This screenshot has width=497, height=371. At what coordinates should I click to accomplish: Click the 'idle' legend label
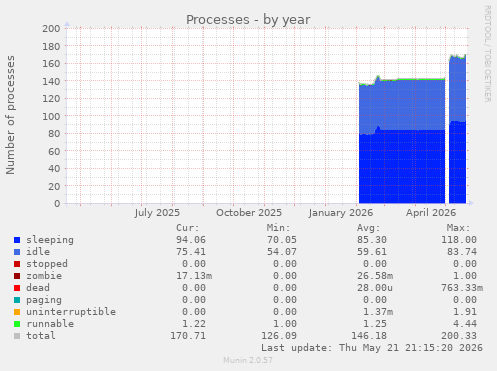(x=38, y=252)
